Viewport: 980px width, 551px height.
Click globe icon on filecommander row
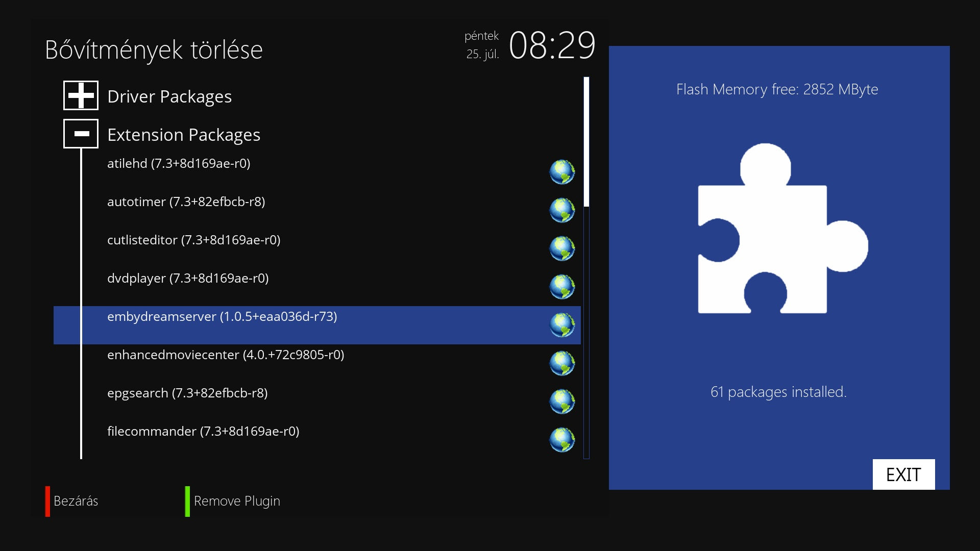pyautogui.click(x=562, y=440)
